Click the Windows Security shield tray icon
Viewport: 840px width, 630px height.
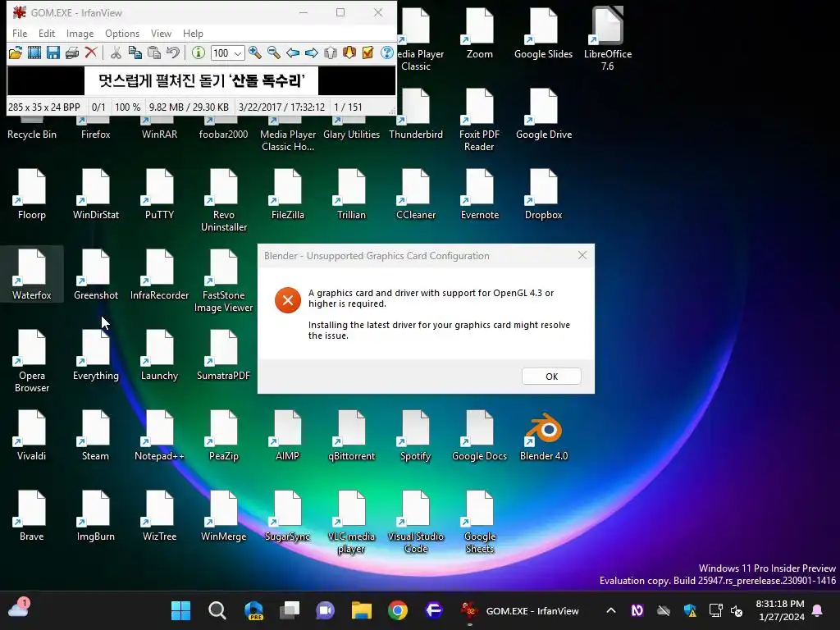pos(690,610)
